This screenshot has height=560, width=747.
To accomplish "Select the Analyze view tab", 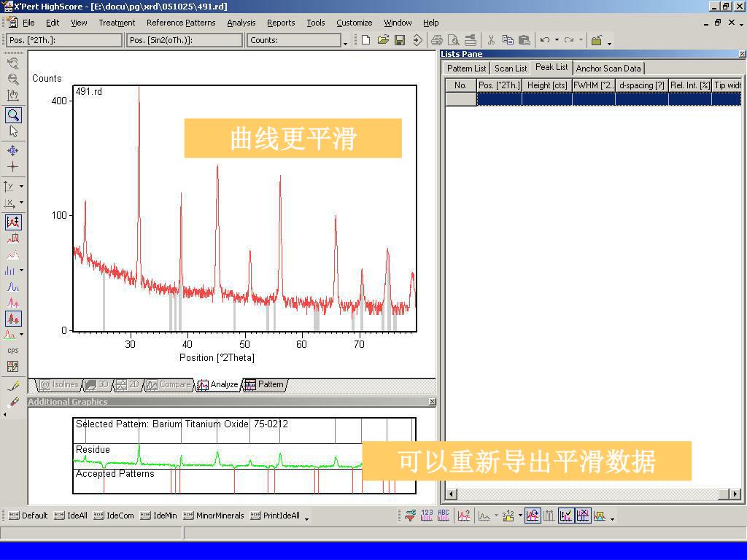I will pyautogui.click(x=219, y=385).
